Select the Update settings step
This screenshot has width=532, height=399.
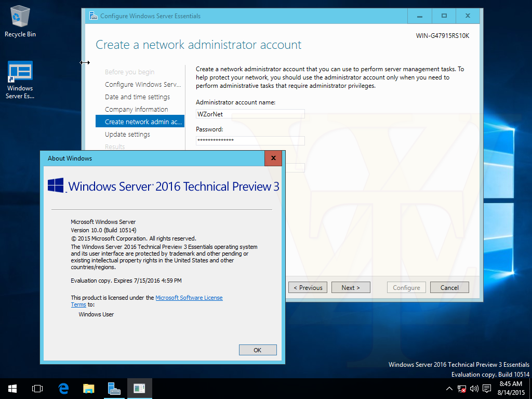click(127, 135)
